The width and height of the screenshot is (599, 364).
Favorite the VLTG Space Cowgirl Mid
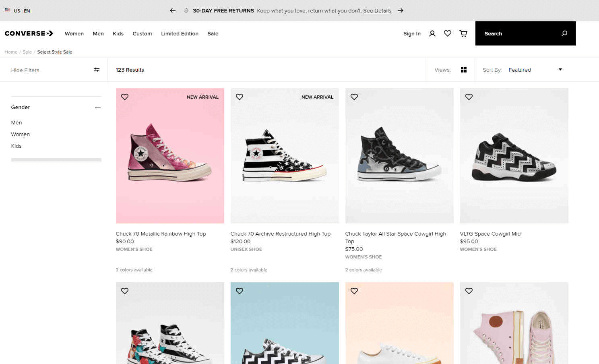(x=469, y=97)
